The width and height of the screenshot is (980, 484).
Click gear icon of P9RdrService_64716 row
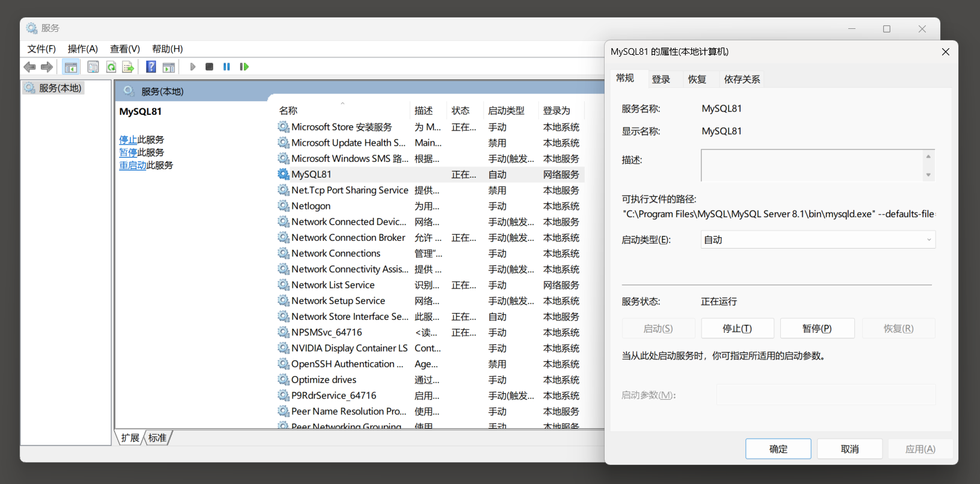coord(283,396)
